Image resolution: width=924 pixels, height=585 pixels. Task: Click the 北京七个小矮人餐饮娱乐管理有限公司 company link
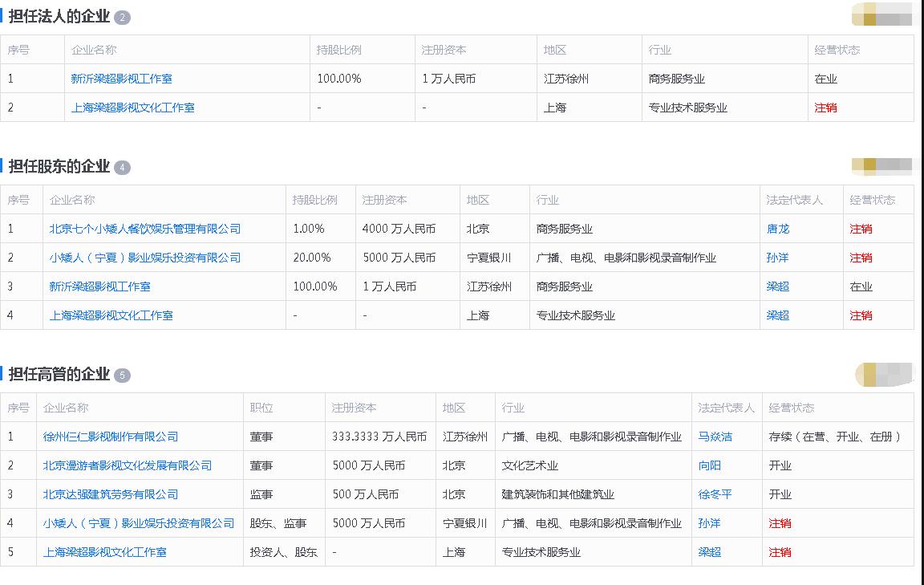144,229
